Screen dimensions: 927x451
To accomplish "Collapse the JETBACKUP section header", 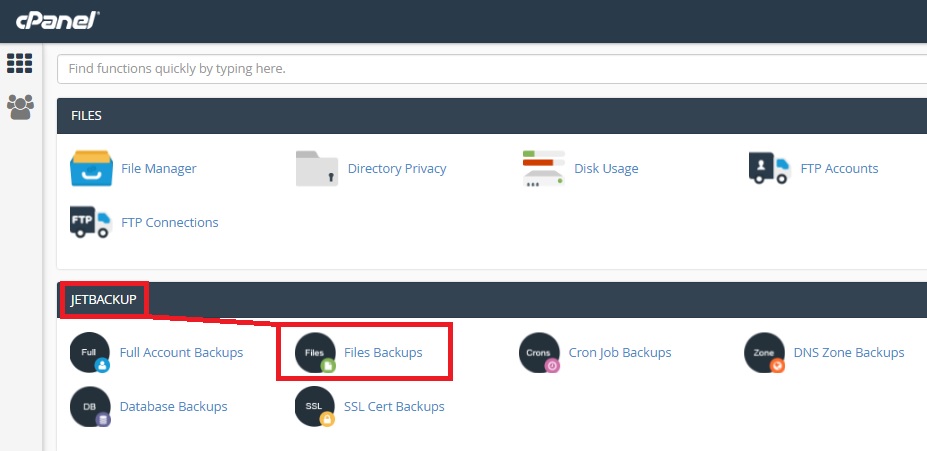I will tap(492, 300).
